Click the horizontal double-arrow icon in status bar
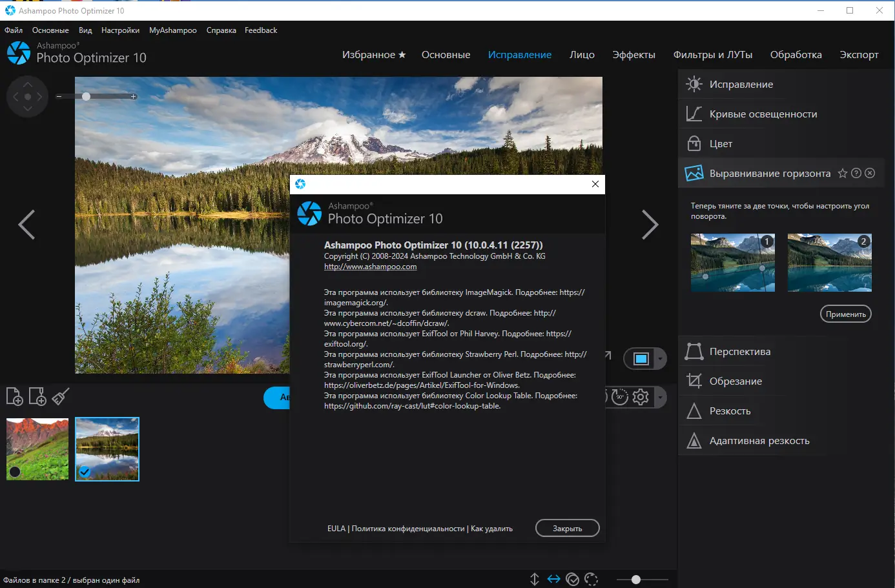Screen dimensions: 895x588 [x=554, y=579]
